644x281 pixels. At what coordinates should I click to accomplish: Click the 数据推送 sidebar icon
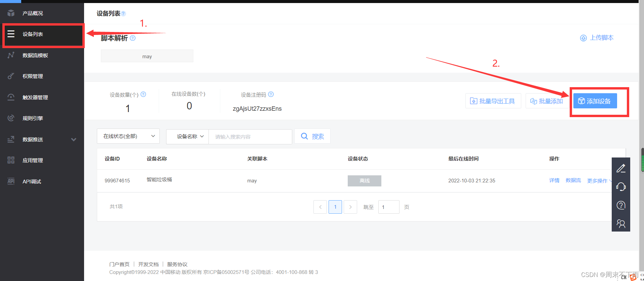(11, 139)
